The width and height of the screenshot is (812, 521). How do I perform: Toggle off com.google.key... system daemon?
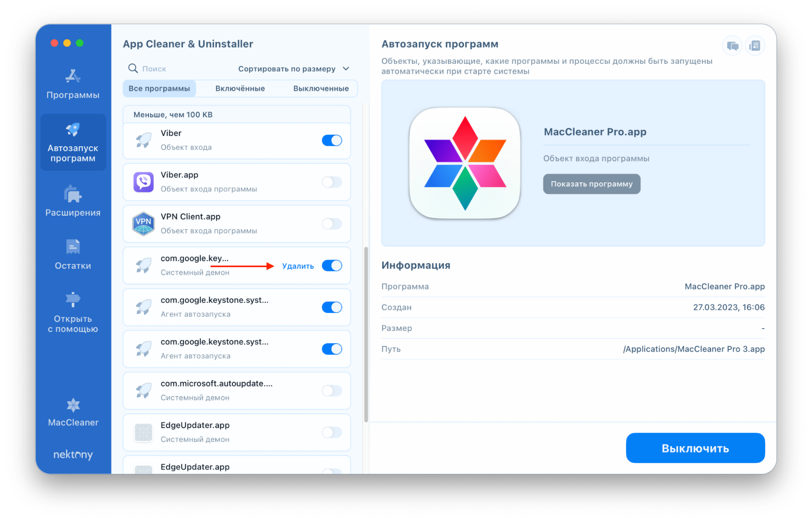click(332, 266)
